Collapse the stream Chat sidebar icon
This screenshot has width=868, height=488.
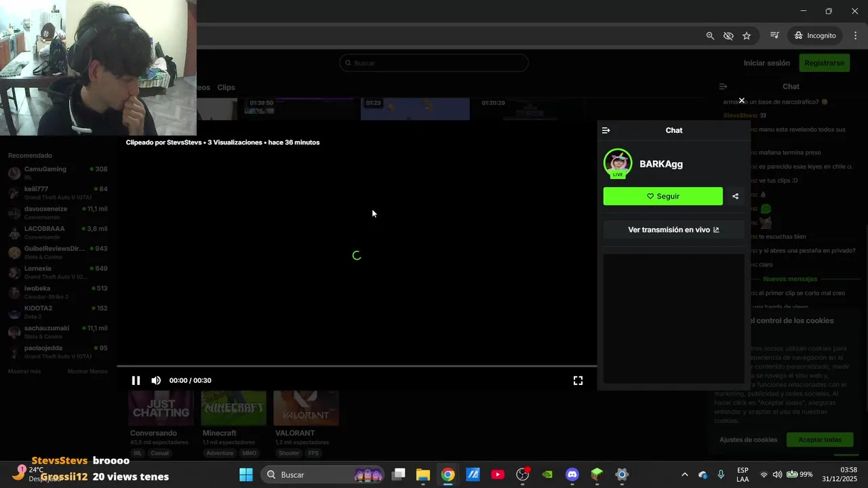click(723, 87)
